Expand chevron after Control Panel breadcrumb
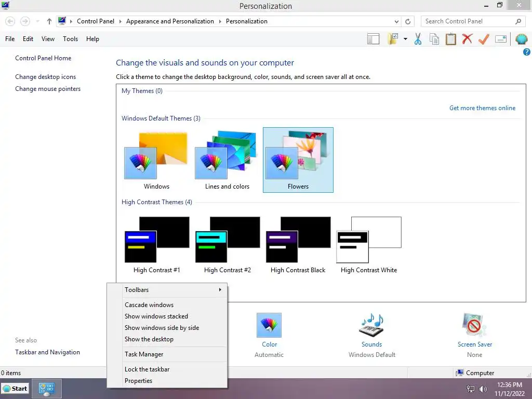 point(120,21)
